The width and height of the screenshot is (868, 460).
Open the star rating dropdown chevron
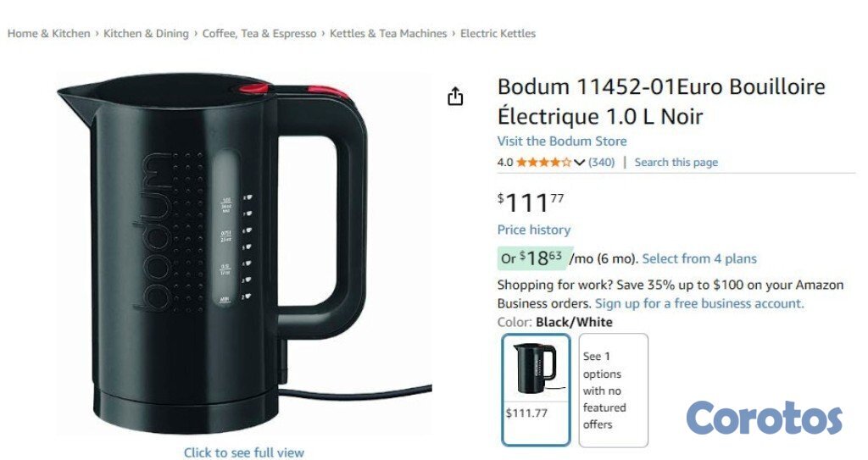[x=579, y=162]
